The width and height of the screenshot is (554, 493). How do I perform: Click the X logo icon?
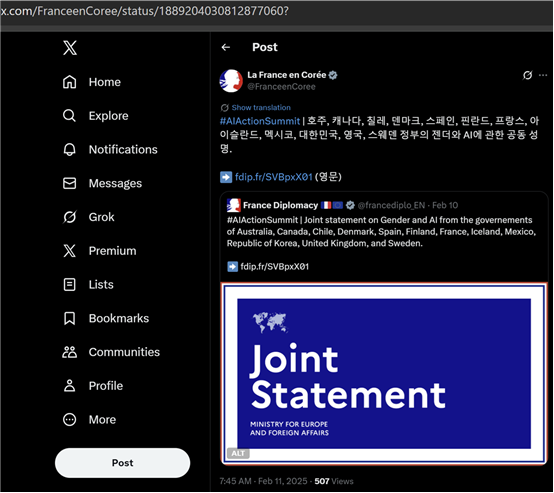[x=70, y=48]
